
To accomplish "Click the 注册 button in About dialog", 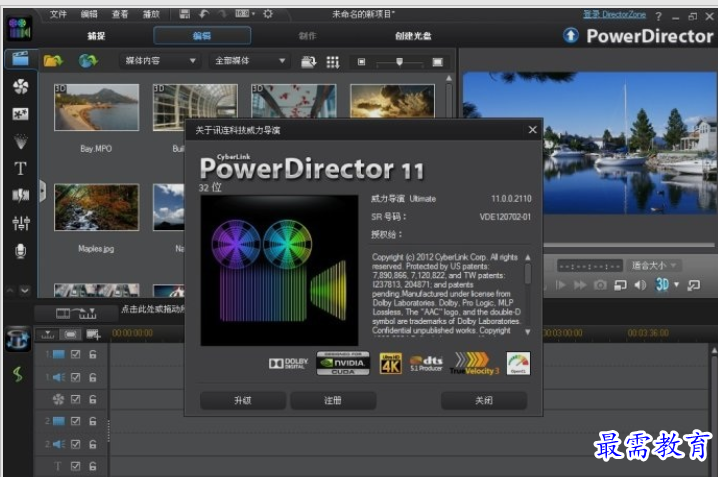I will (x=333, y=401).
